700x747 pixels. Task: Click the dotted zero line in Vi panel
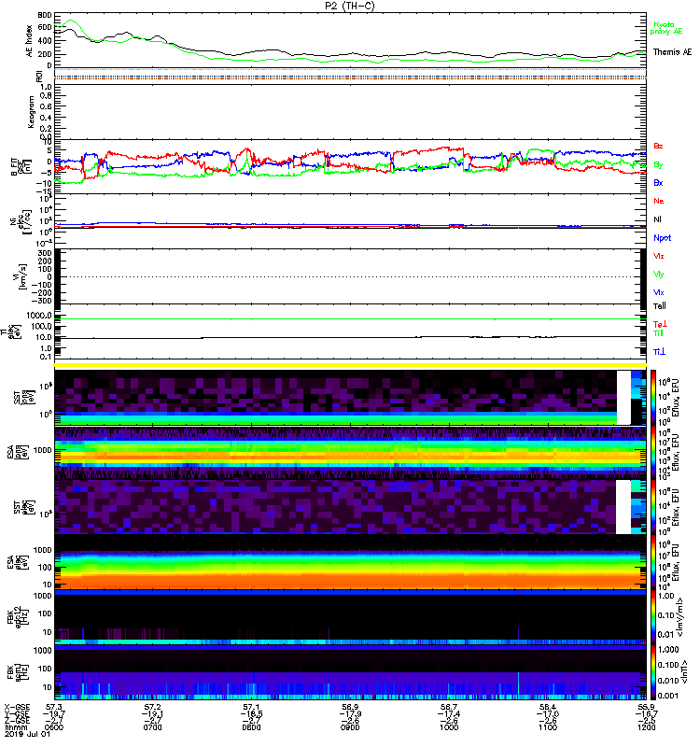350,276
